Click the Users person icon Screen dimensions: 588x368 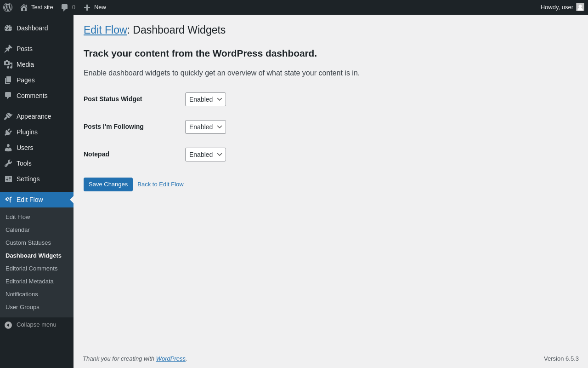[x=8, y=148]
